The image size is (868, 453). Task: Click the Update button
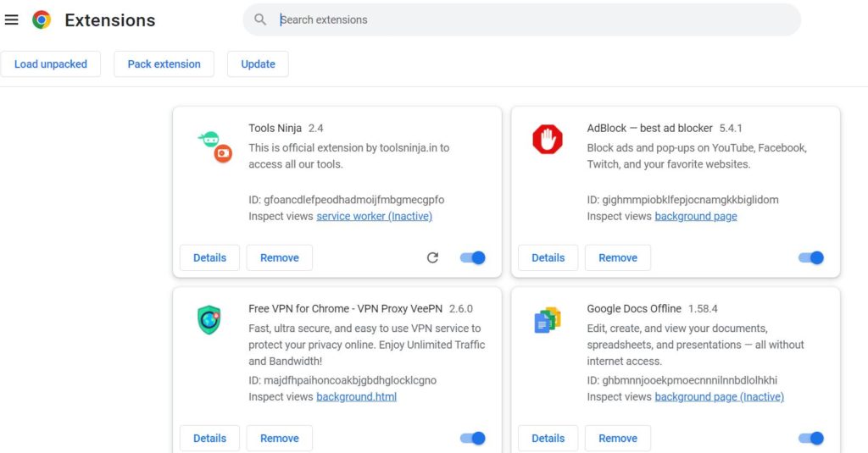click(x=258, y=64)
